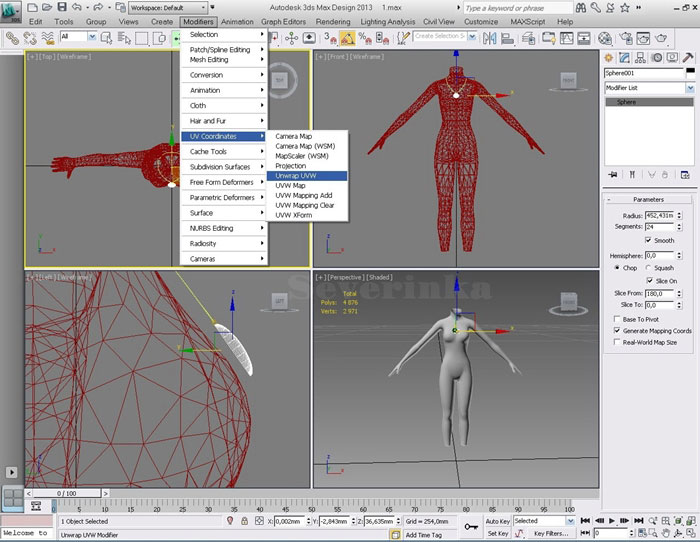Click the New Scene icon

[32, 7]
